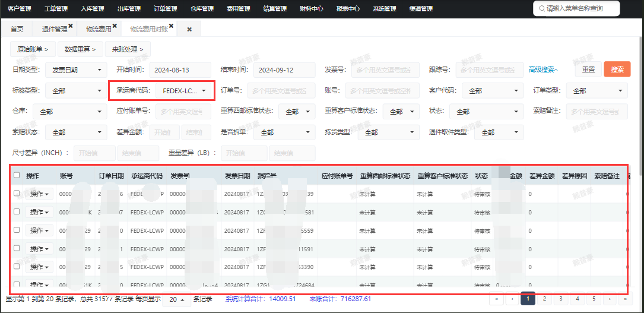The height and width of the screenshot is (313, 644).
Task: Open the 客户管理 menu
Action: [x=20, y=9]
